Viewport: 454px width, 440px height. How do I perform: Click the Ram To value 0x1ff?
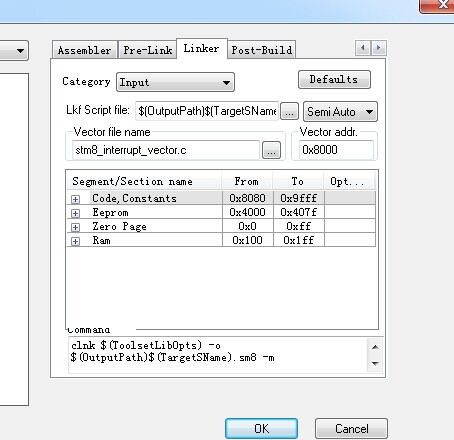(298, 240)
